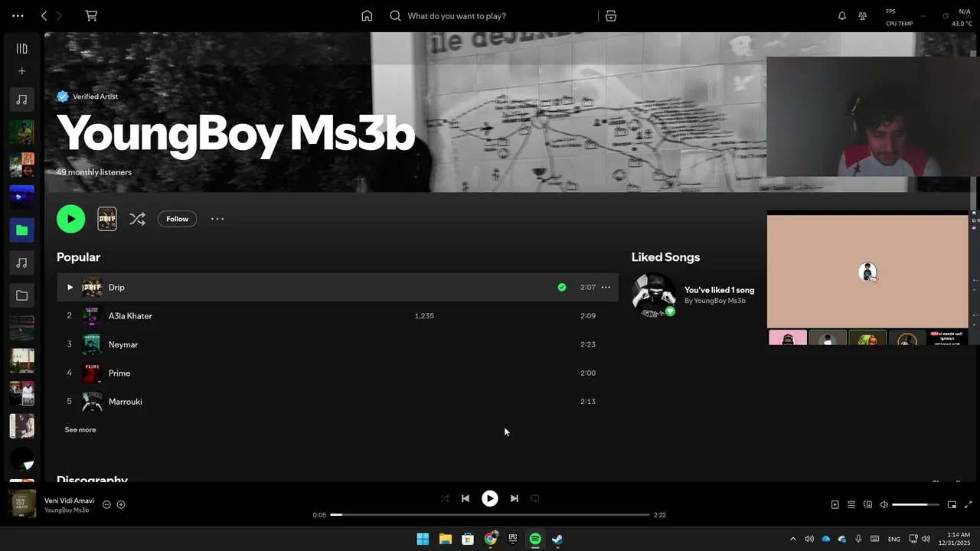980x551 pixels.
Task: Skip to the previous track
Action: (465, 498)
